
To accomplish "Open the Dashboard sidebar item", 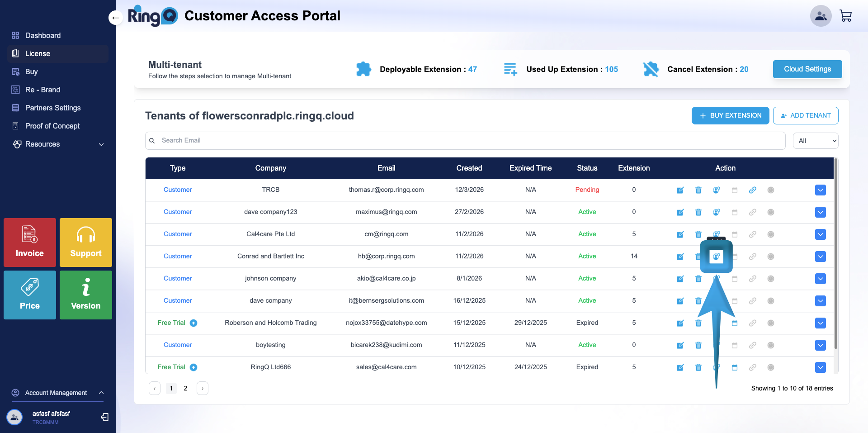I will click(43, 35).
